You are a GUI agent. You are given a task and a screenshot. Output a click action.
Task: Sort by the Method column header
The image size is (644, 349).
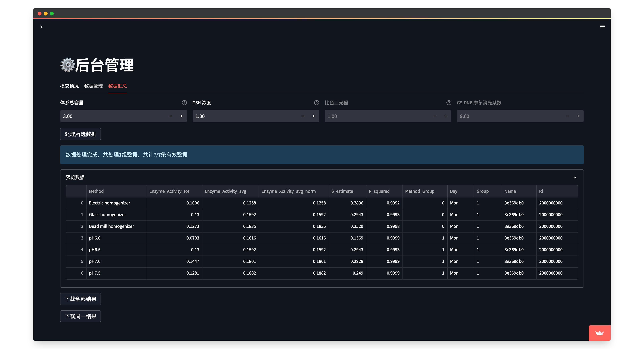pyautogui.click(x=117, y=191)
